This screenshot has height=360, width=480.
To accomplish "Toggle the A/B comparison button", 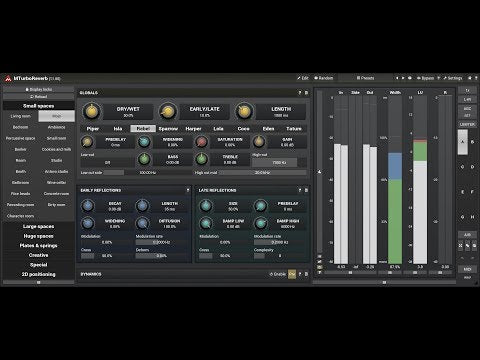I will [467, 235].
